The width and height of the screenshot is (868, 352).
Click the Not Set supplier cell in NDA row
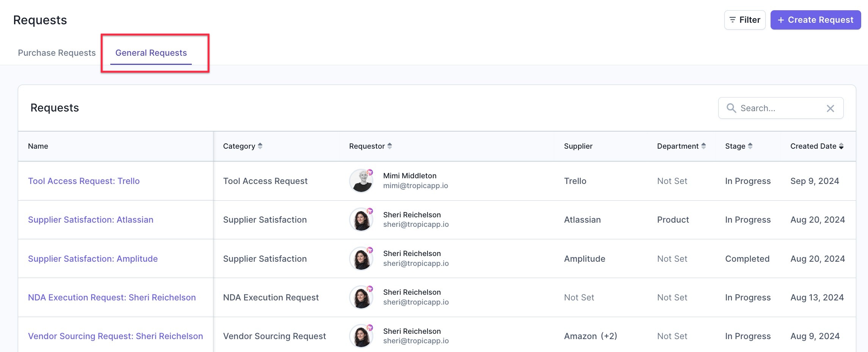579,297
